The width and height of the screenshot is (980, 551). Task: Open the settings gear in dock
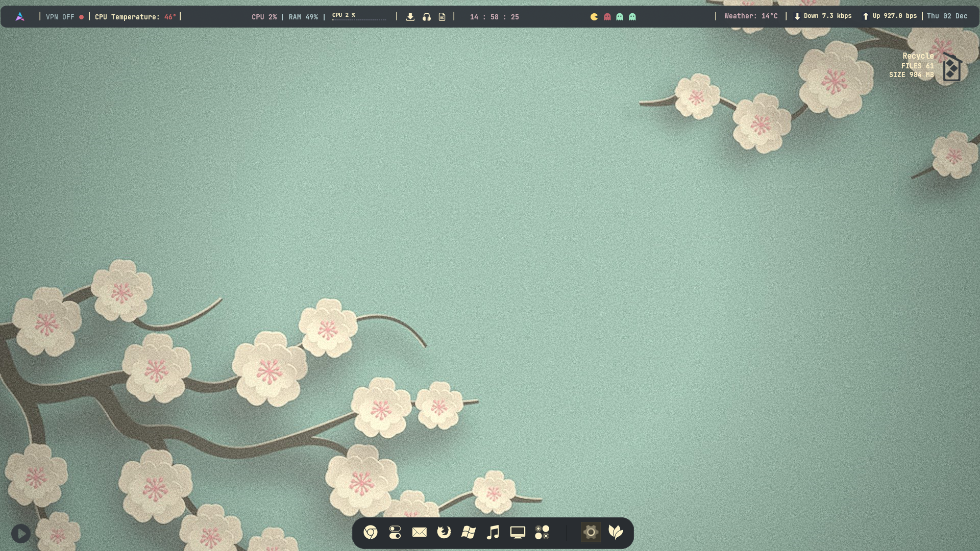[x=591, y=533]
